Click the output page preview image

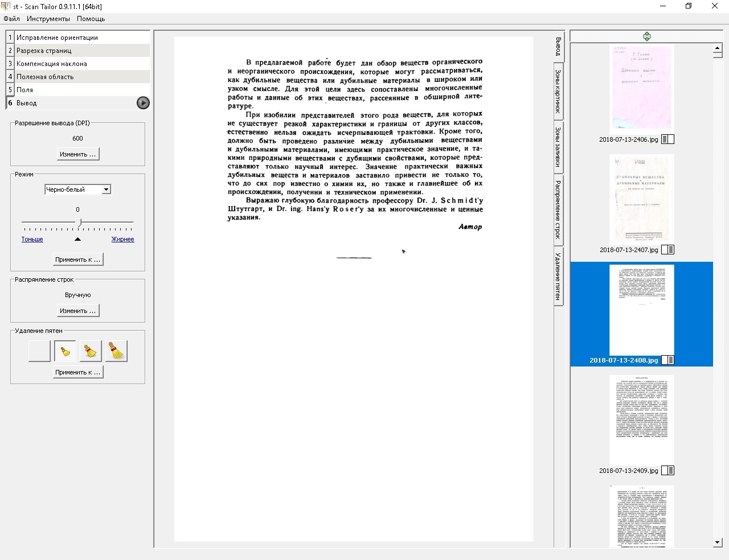tap(354, 289)
